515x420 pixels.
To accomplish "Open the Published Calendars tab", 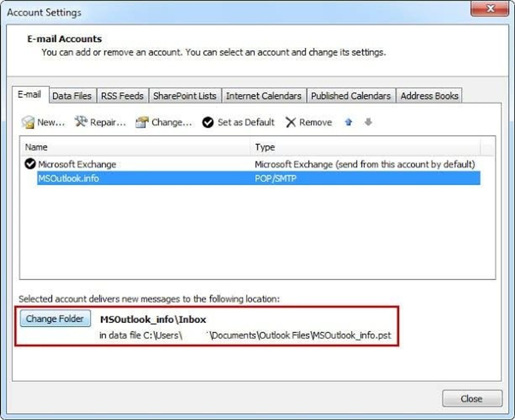I will [x=351, y=96].
